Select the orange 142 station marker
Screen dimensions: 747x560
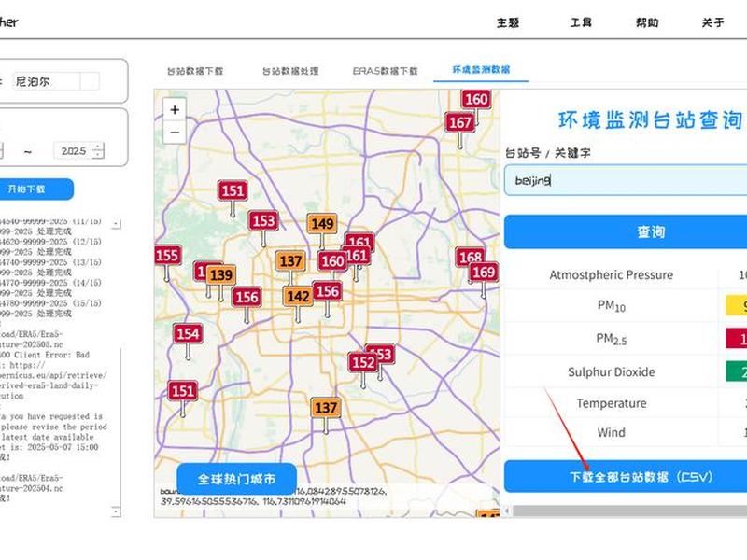pyautogui.click(x=298, y=297)
